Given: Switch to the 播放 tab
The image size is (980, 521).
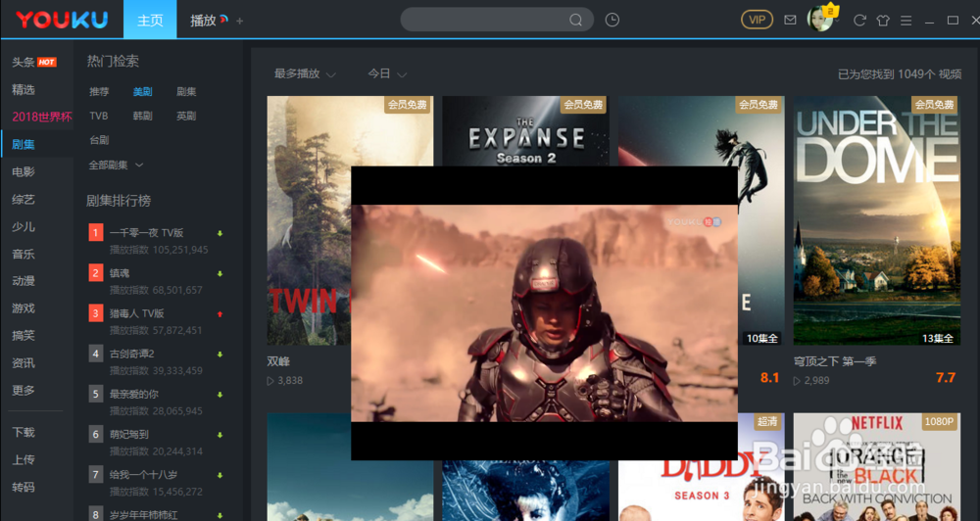Looking at the screenshot, I should tap(204, 21).
